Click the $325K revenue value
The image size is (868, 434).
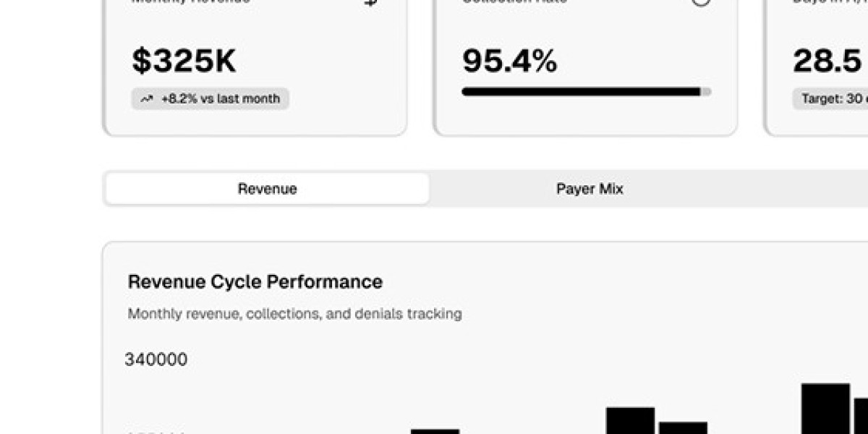(184, 61)
